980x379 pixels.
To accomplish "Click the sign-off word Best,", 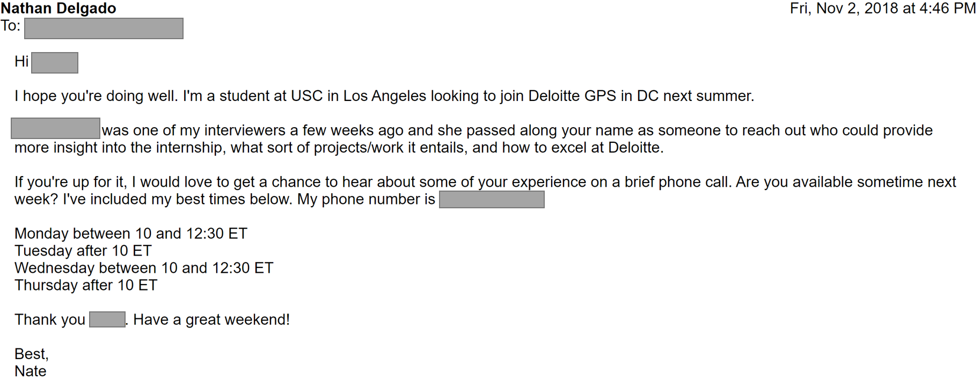I will 32,354.
